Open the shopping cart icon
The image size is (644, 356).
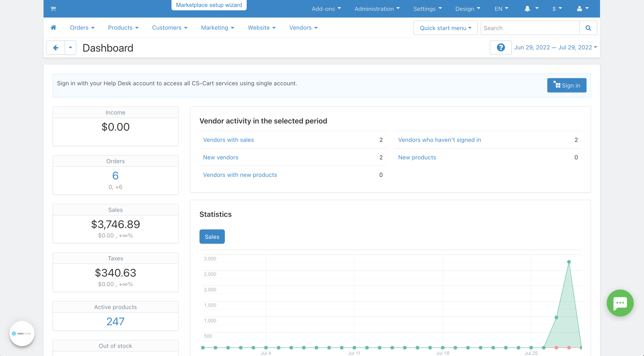(53, 9)
